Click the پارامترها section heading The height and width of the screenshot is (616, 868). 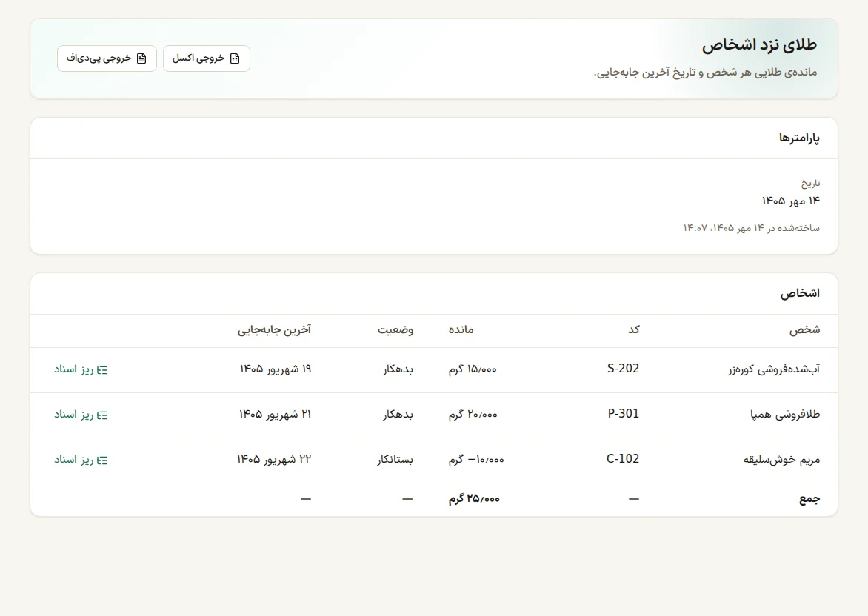click(799, 138)
